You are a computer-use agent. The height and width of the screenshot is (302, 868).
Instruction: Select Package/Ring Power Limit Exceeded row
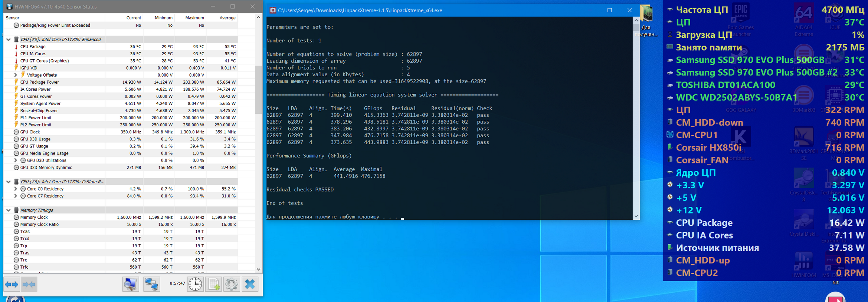click(121, 25)
